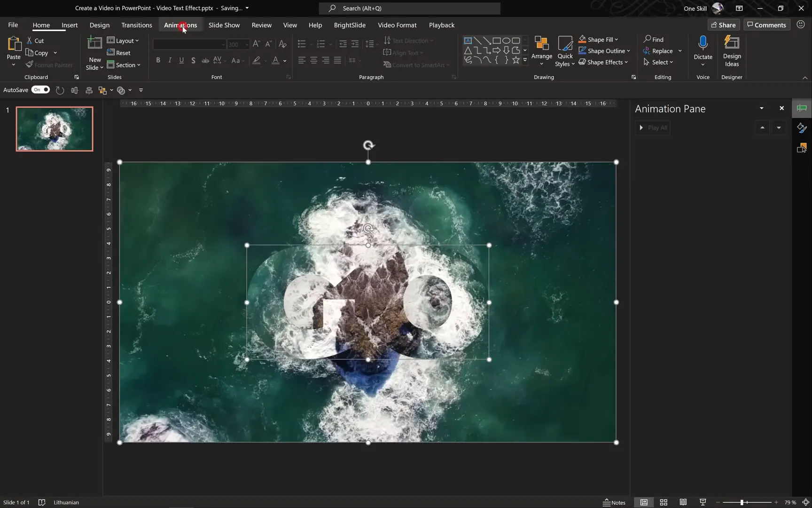Screen dimensions: 812x508
Task: Select the Oval shape in the gallery
Action: tap(507, 40)
